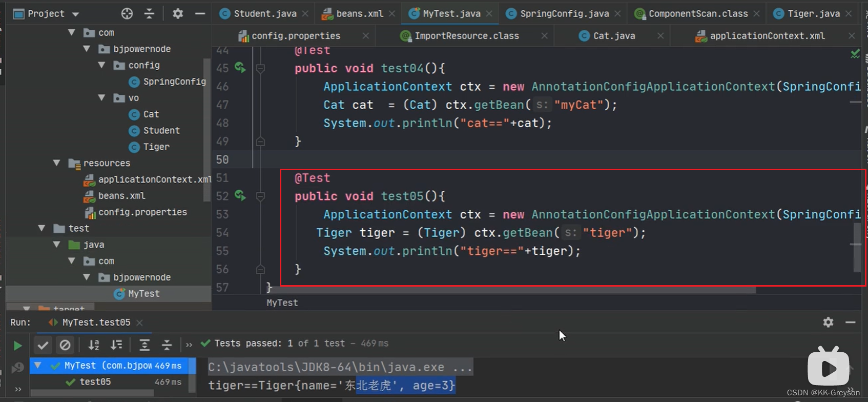Close the SpringConfig.java tab
The image size is (868, 402).
(x=618, y=14)
